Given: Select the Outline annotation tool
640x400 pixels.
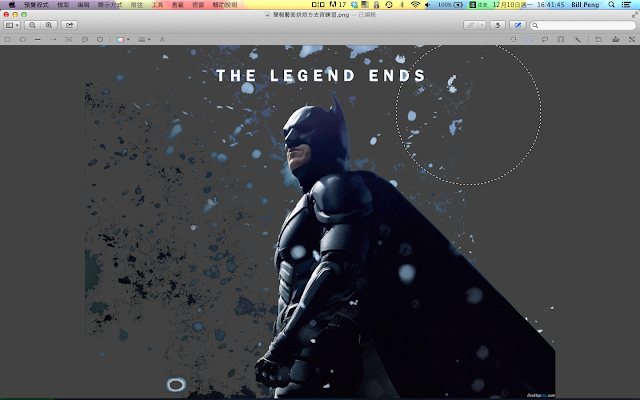Looking at the screenshot, I should coord(69,40).
